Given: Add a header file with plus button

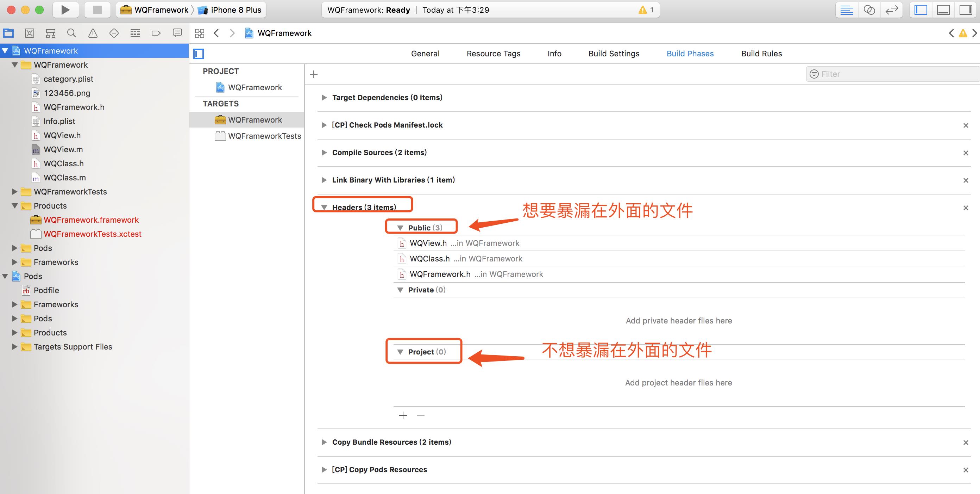Looking at the screenshot, I should pos(403,415).
